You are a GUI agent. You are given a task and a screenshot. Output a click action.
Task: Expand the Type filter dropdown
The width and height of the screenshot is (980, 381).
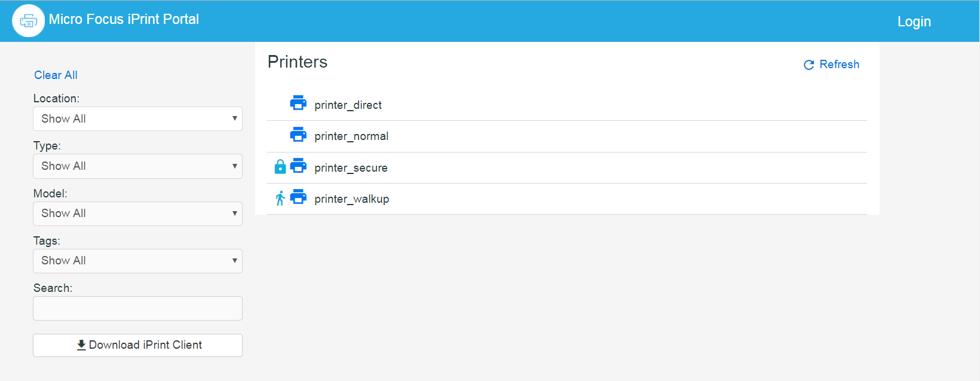pos(137,166)
